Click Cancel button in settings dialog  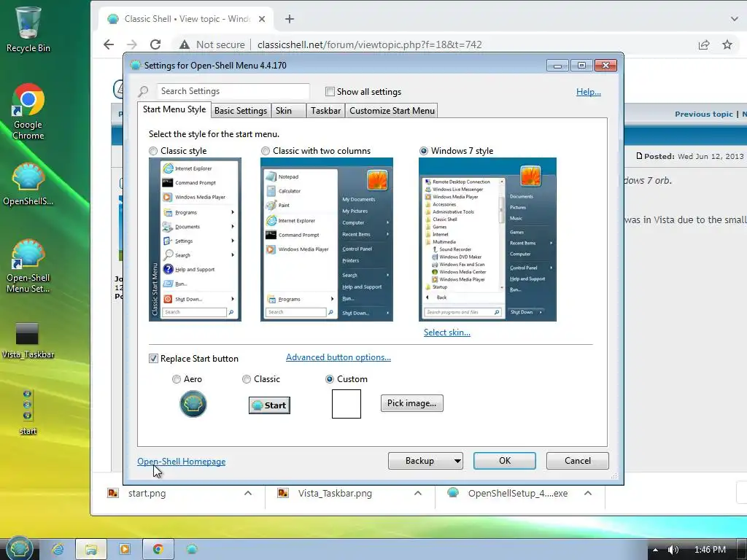coord(578,461)
